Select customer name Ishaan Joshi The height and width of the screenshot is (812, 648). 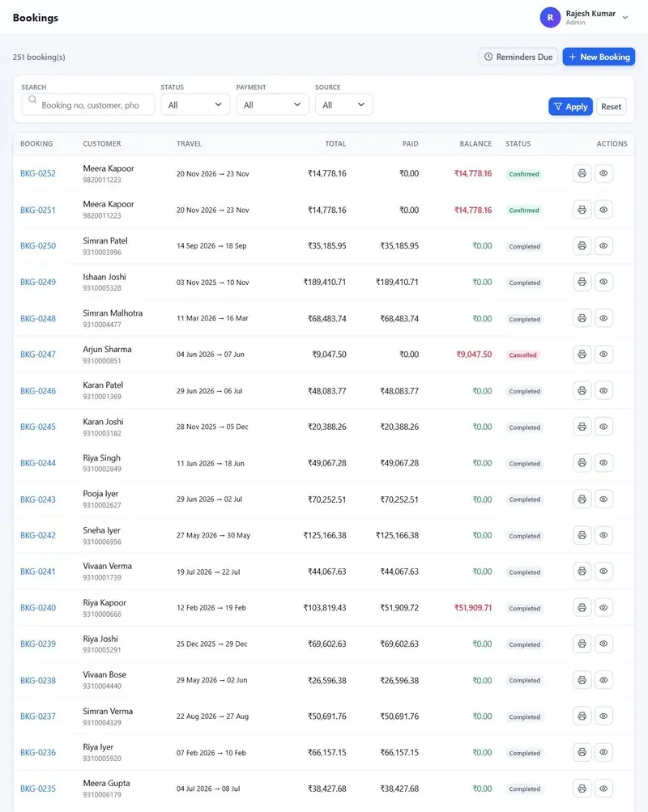click(104, 277)
